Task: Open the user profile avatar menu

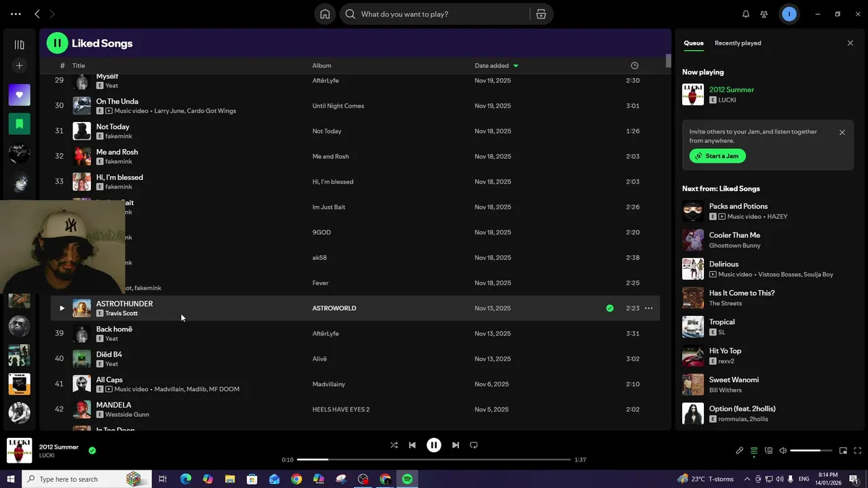Action: click(x=789, y=14)
